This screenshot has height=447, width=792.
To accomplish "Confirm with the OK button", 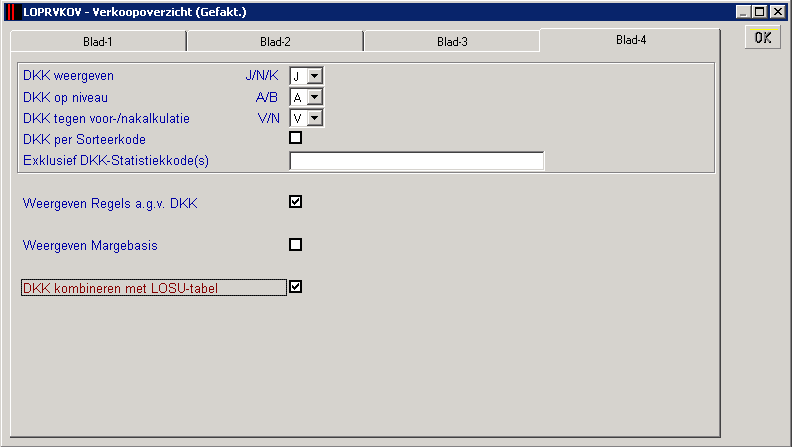I will (763, 37).
